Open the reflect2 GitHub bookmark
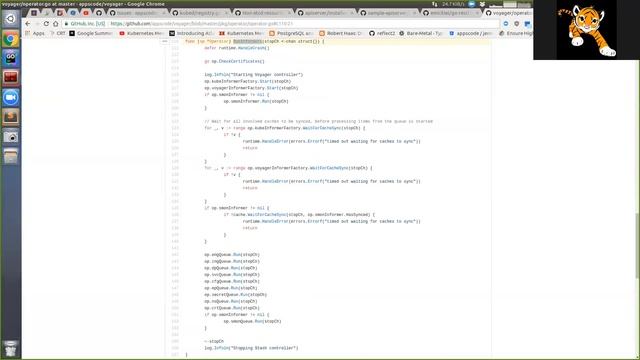The height and width of the screenshot is (360, 640). coord(382,33)
